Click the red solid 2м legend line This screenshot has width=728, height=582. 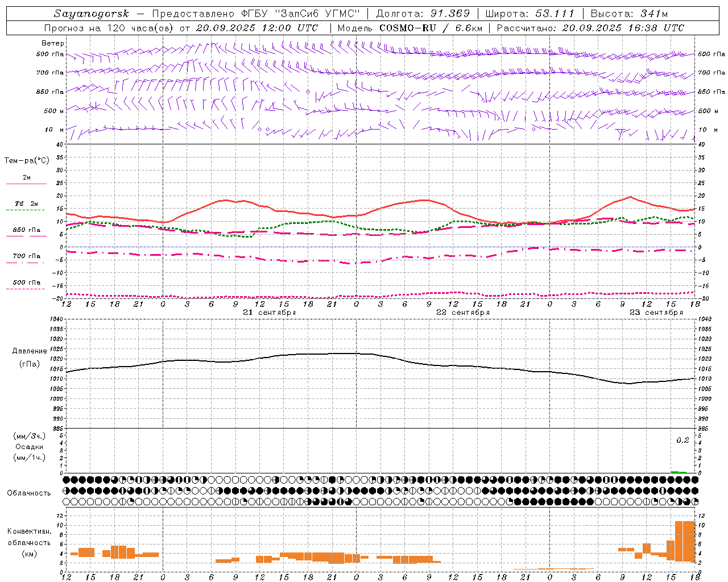26,184
